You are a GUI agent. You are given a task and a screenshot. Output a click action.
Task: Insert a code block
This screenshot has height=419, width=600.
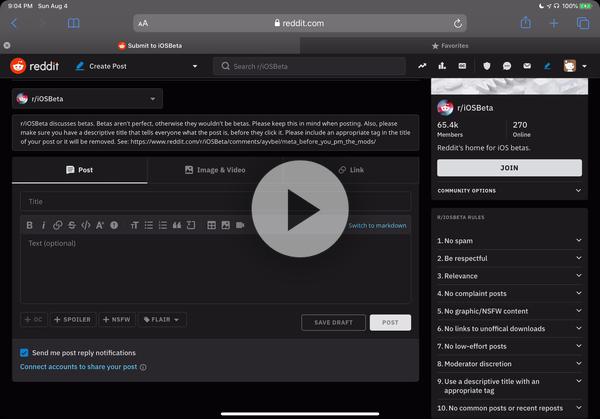tap(191, 225)
